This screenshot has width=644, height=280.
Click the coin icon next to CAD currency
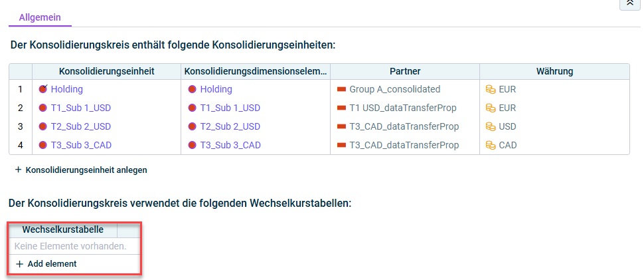click(491, 145)
